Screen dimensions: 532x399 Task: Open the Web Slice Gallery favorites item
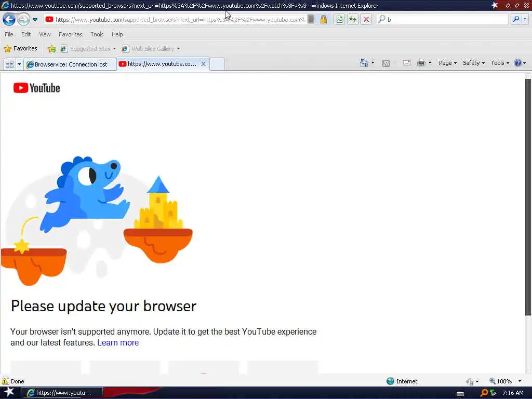coord(151,49)
